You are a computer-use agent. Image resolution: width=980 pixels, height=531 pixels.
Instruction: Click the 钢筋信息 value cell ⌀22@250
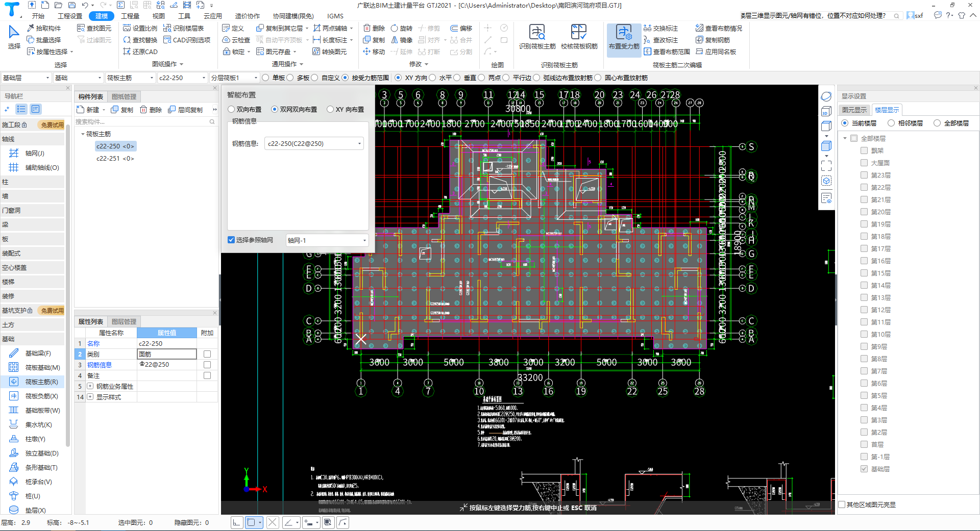coord(167,365)
